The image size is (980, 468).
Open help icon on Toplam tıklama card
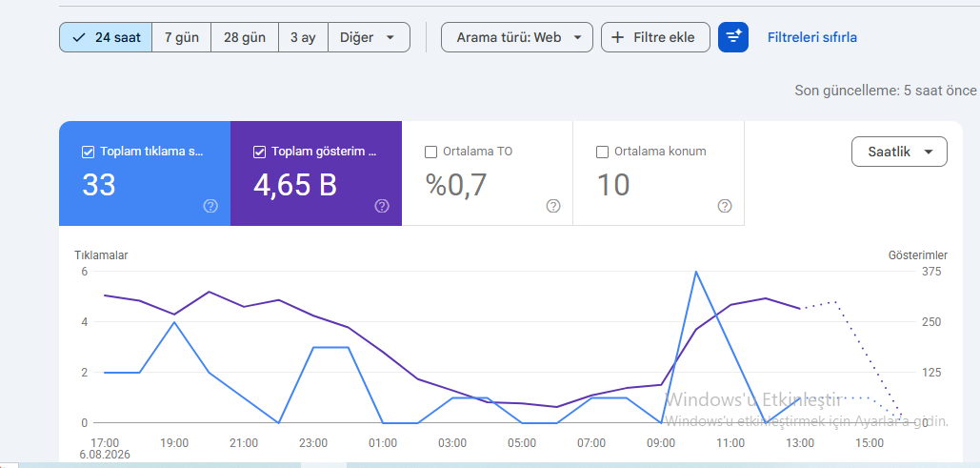click(210, 206)
